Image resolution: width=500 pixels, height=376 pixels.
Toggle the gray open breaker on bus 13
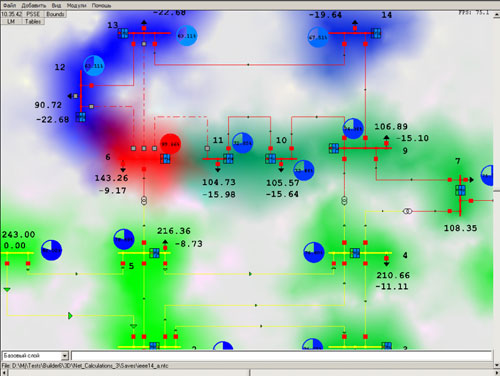click(144, 44)
